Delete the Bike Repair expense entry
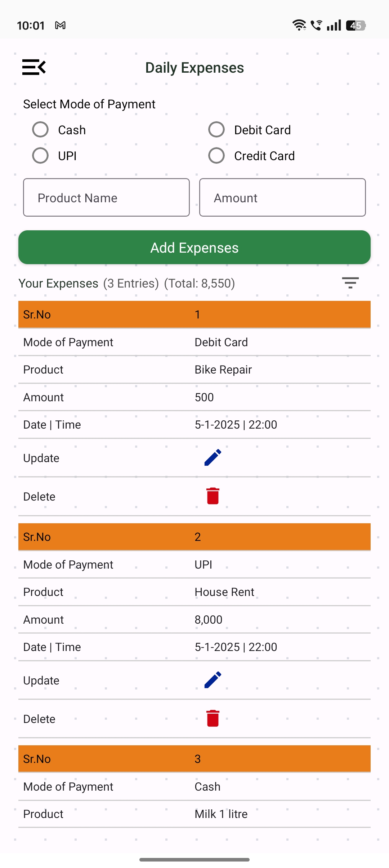This screenshot has width=389, height=868. [213, 496]
